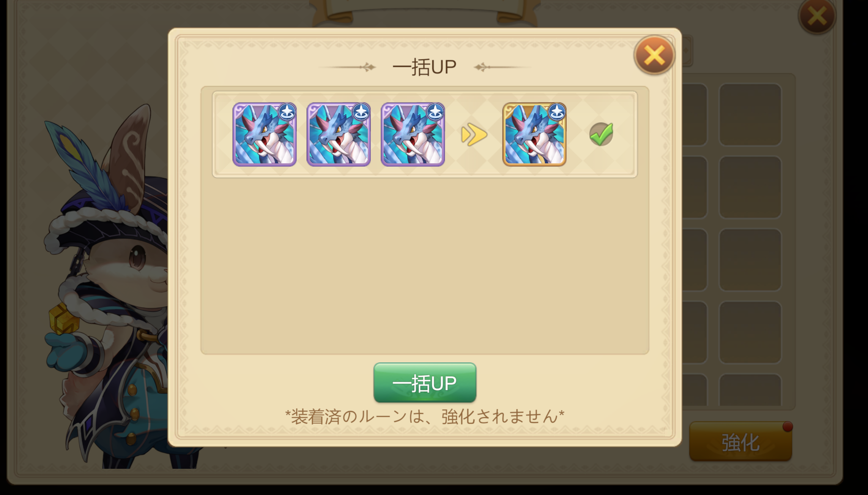Tap the second purple dragon rune icon
The width and height of the screenshot is (868, 495).
coord(339,134)
